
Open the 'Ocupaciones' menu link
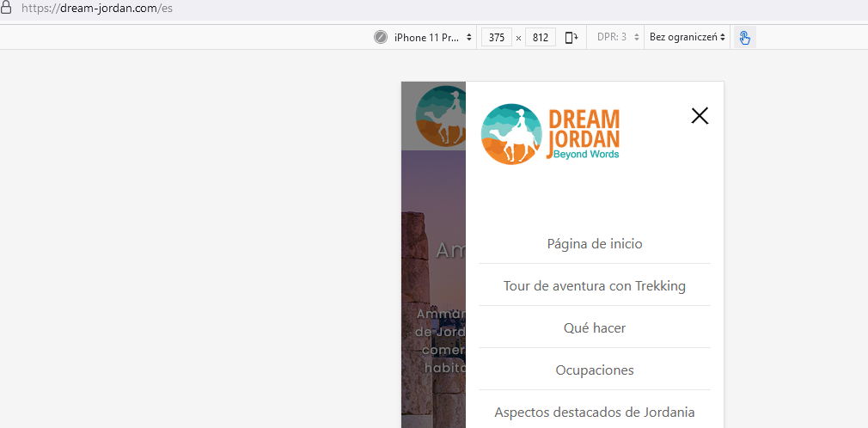(x=595, y=370)
